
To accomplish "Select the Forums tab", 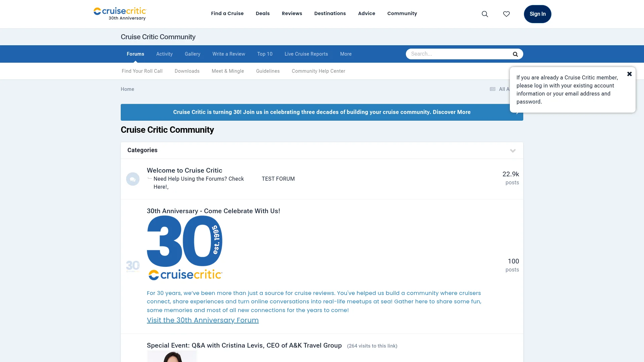I will click(136, 54).
